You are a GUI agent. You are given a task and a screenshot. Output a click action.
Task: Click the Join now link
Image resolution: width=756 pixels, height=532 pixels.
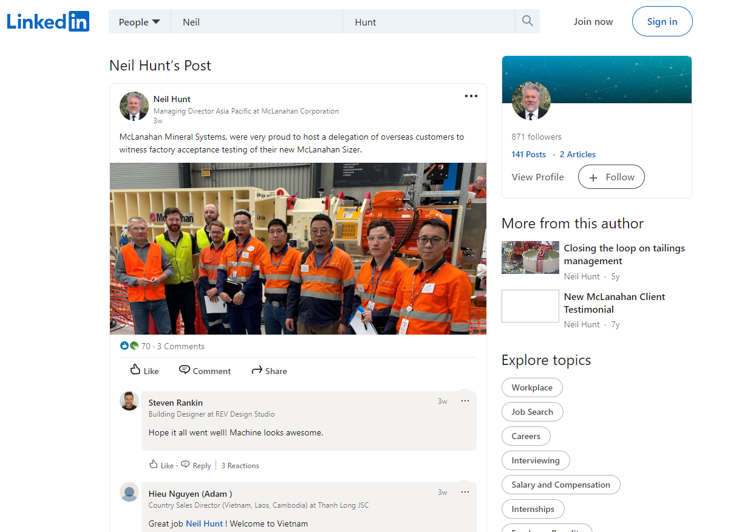click(x=593, y=22)
